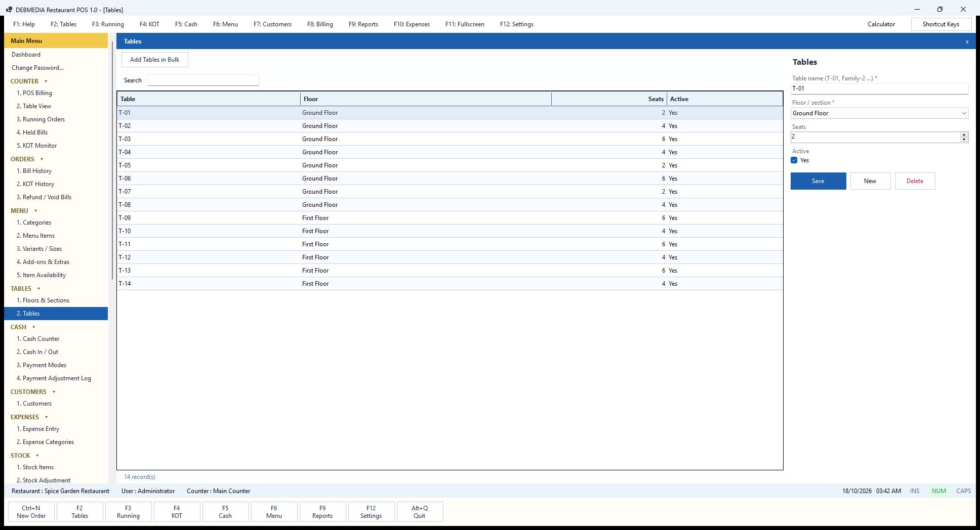Click the Alt+Q Quit shortcut button
The image size is (980, 530).
(x=420, y=512)
